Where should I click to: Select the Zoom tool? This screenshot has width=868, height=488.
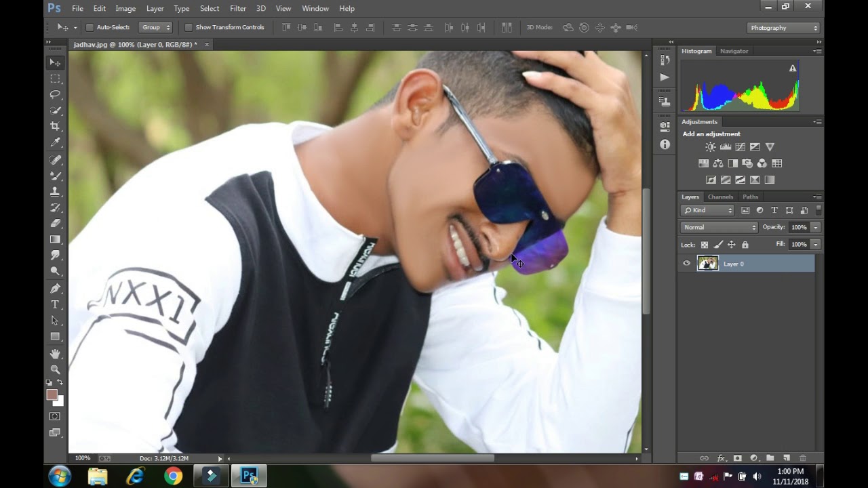tap(55, 369)
